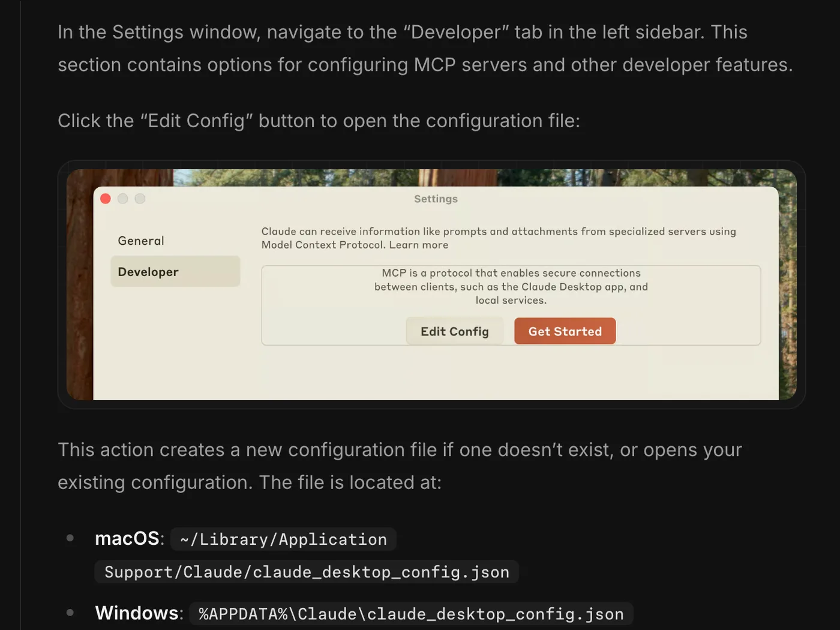This screenshot has width=840, height=630.
Task: Click the bold macOS label
Action: [x=127, y=538]
